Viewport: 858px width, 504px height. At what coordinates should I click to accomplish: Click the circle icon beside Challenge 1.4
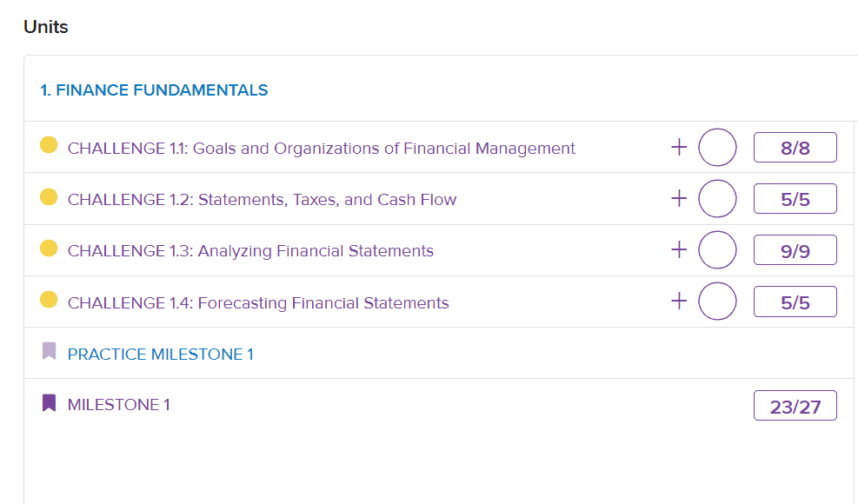click(716, 301)
